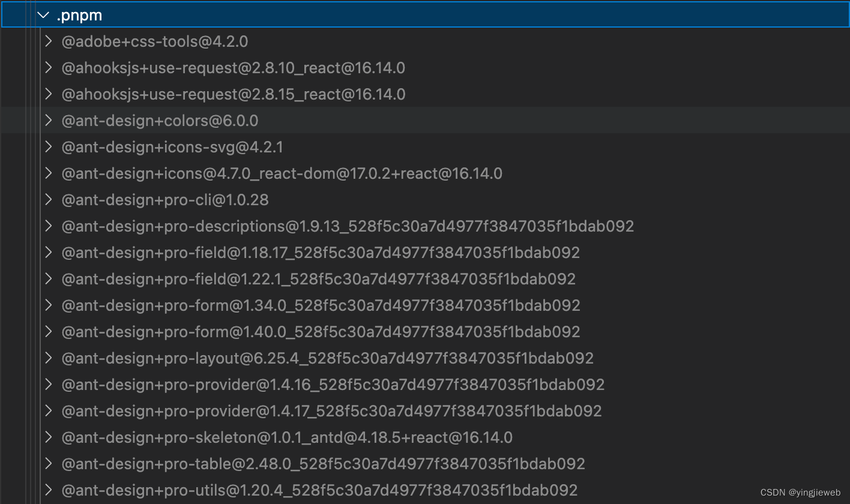Select the @ant-design+pro-provider@1.4.17 folder
The height and width of the screenshot is (504, 850).
point(425,411)
